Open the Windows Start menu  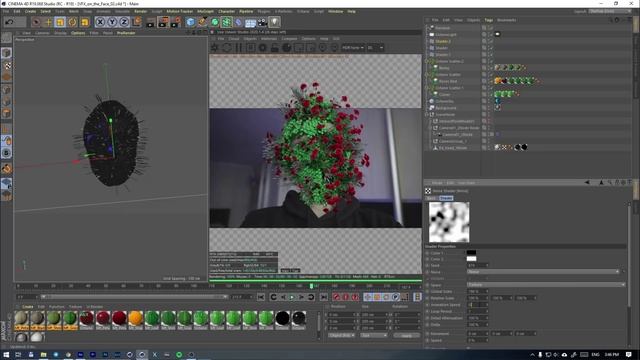point(6,355)
